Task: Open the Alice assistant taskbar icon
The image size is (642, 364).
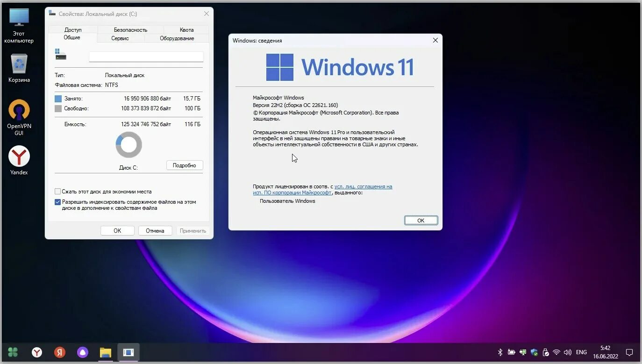Action: 83,352
